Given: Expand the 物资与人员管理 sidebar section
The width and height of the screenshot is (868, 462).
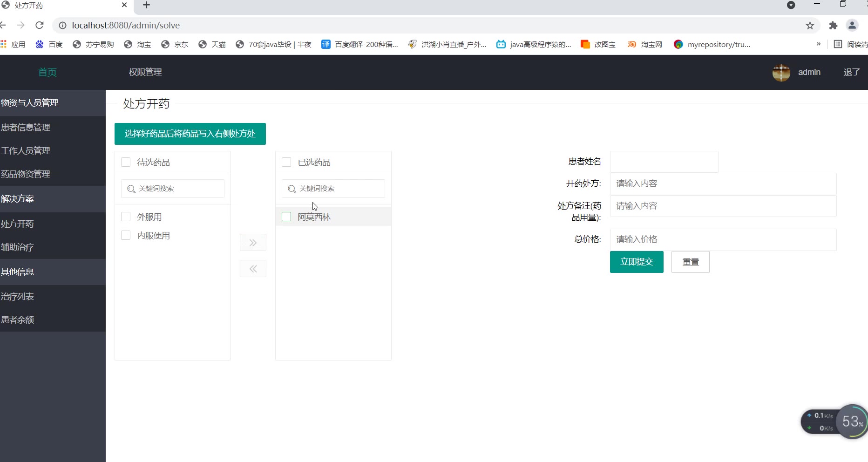Looking at the screenshot, I should click(53, 103).
